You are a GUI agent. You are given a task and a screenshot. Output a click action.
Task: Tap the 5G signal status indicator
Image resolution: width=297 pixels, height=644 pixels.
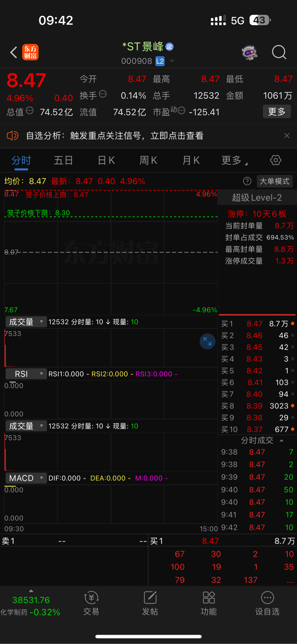click(237, 20)
